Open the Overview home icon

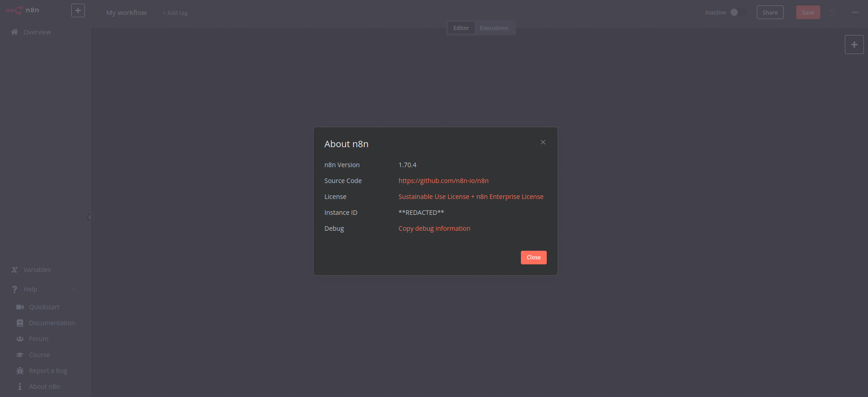click(15, 32)
